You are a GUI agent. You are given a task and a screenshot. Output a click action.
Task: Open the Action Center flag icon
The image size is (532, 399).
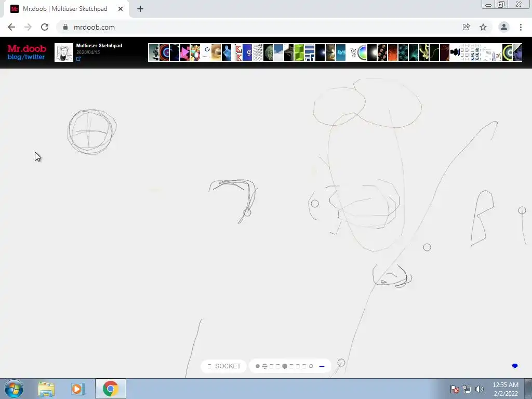coord(454,389)
